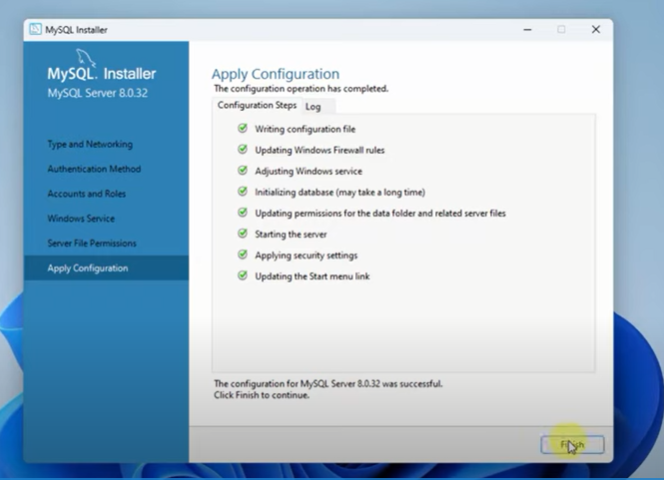Image resolution: width=664 pixels, height=480 pixels.
Task: Select the Configuration Steps tab
Action: click(x=257, y=105)
